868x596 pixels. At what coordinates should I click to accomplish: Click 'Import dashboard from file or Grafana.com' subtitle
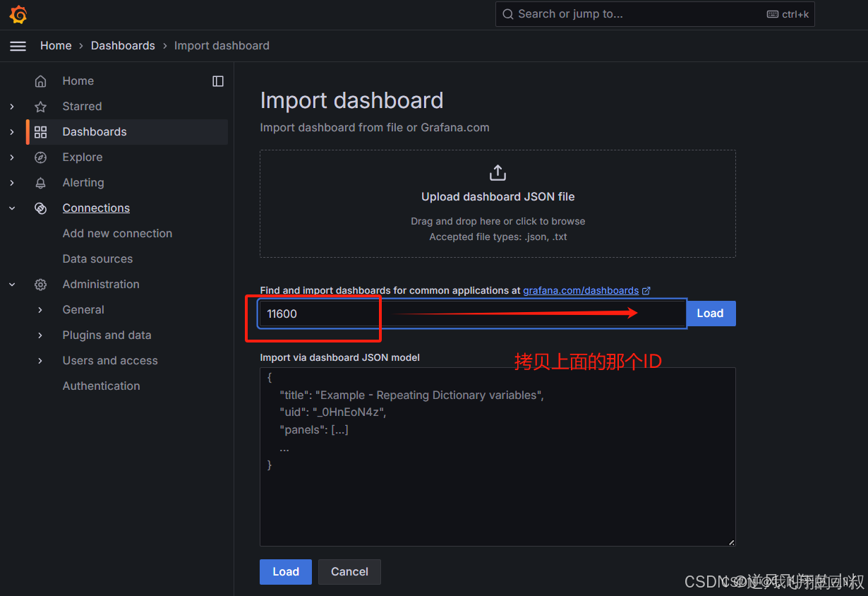(375, 128)
